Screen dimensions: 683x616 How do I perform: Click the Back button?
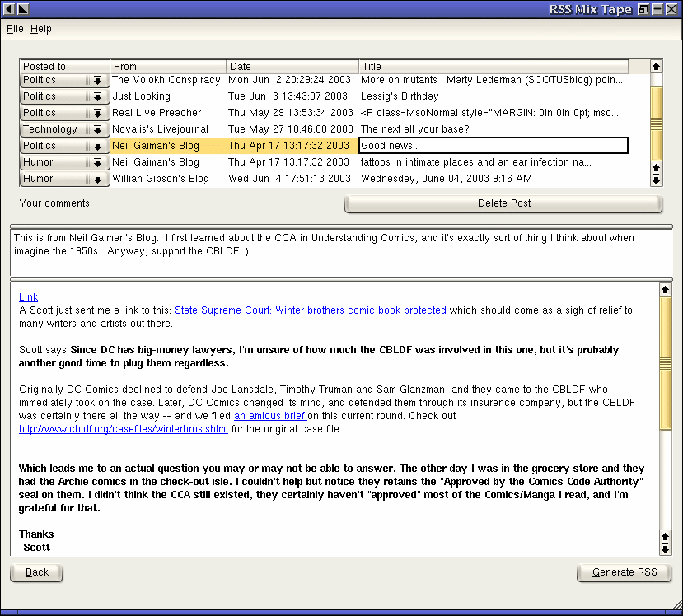[36, 572]
